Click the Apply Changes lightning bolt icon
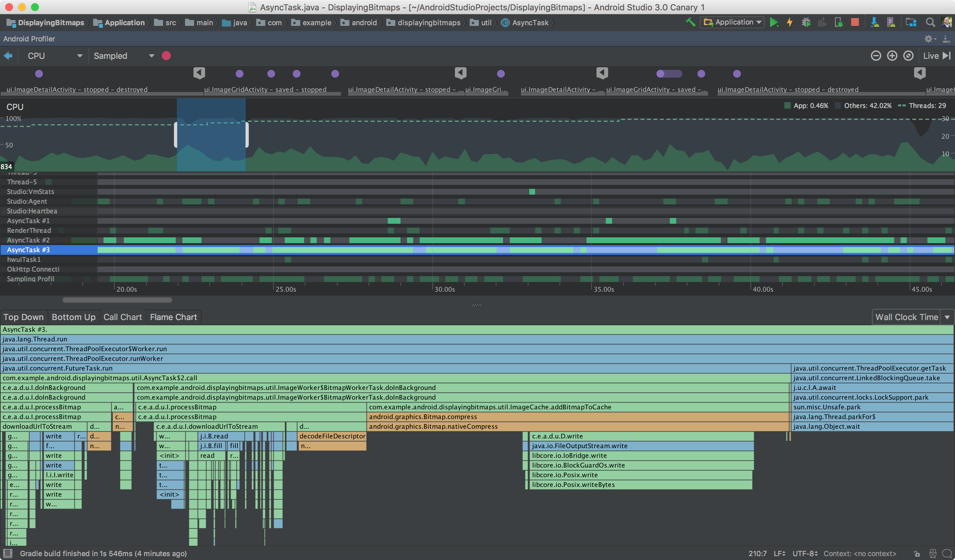 pos(790,23)
